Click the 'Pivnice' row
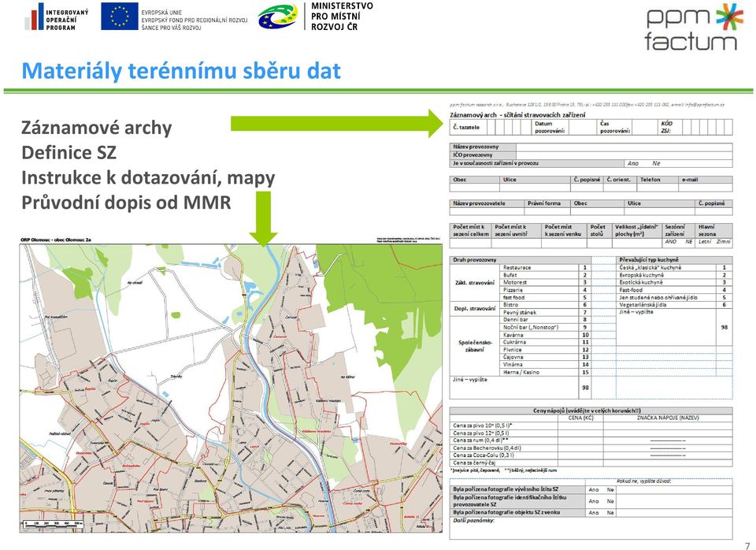756x550 pixels. pyautogui.click(x=545, y=349)
